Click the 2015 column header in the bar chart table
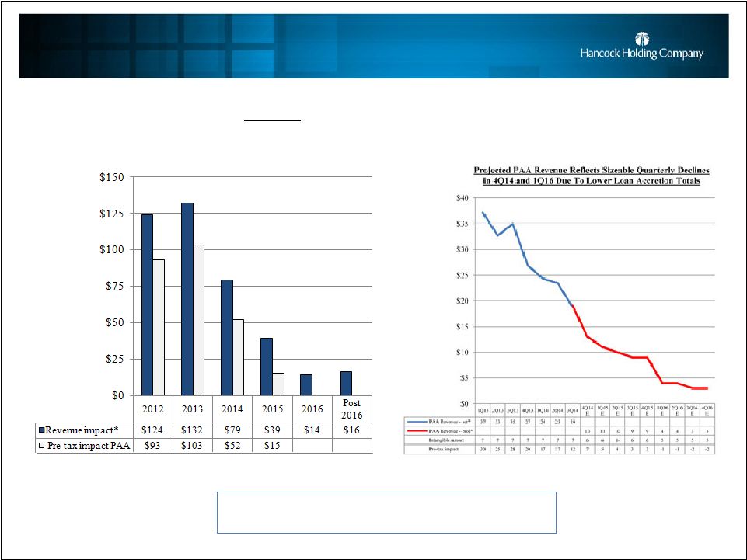The width and height of the screenshot is (747, 560). pos(272,409)
